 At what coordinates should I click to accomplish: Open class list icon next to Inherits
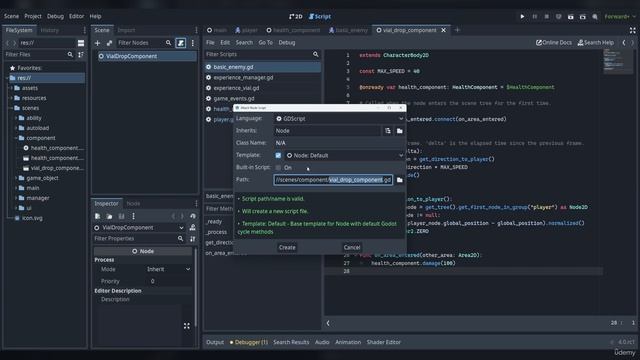click(387, 131)
